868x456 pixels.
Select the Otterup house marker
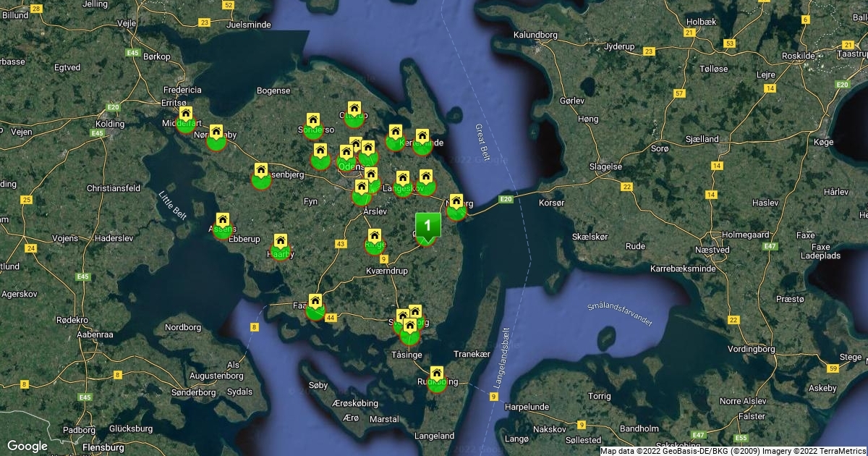point(354,110)
